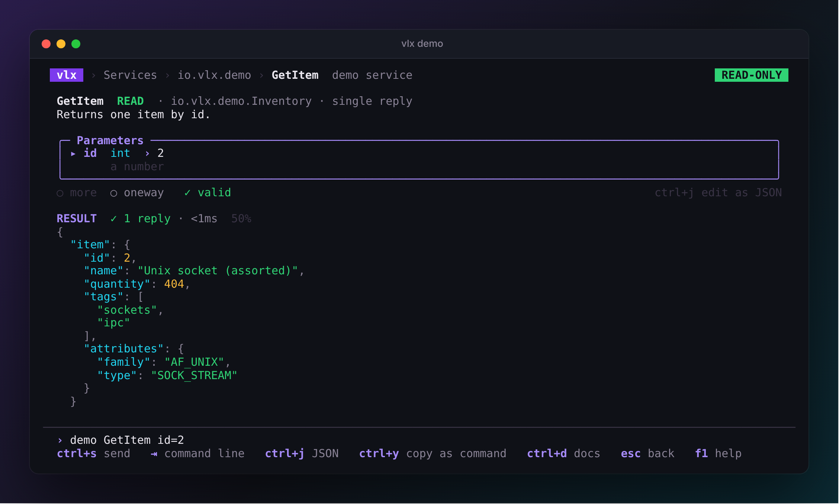Click ctrl+y copy as command
The height and width of the screenshot is (504, 839).
click(433, 453)
